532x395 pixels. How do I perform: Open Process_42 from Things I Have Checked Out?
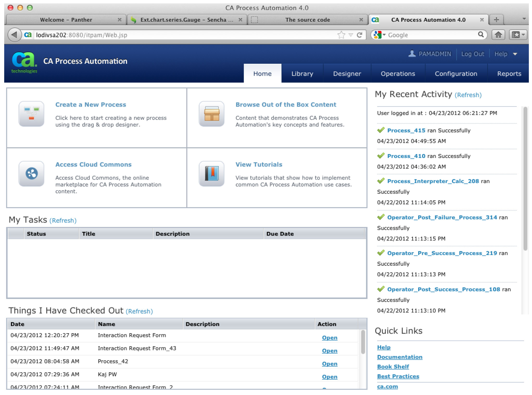tap(330, 364)
